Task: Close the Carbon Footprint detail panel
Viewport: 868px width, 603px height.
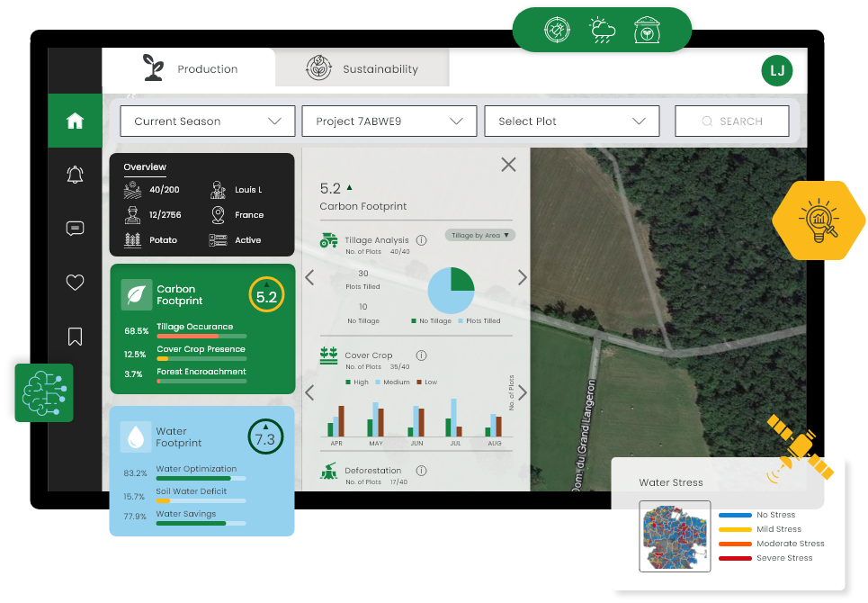Action: click(x=508, y=165)
